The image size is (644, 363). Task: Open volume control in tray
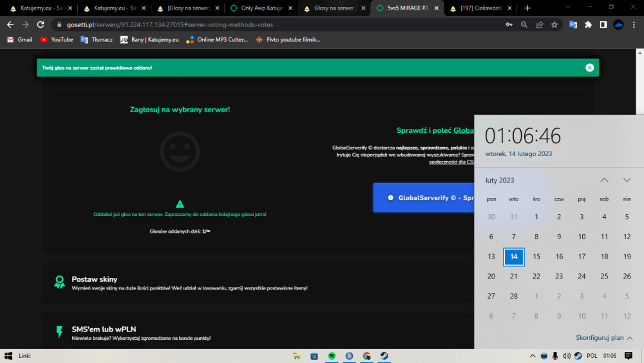point(566,356)
